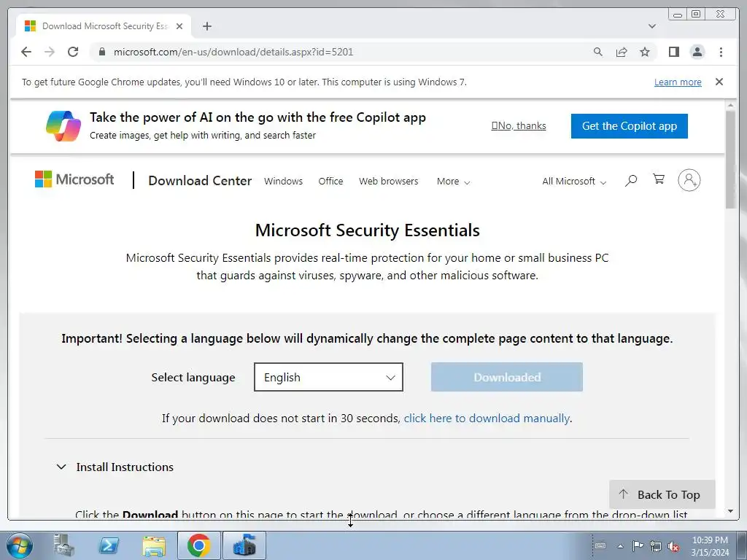
Task: Click the castle installer taskbar icon
Action: coord(244,545)
